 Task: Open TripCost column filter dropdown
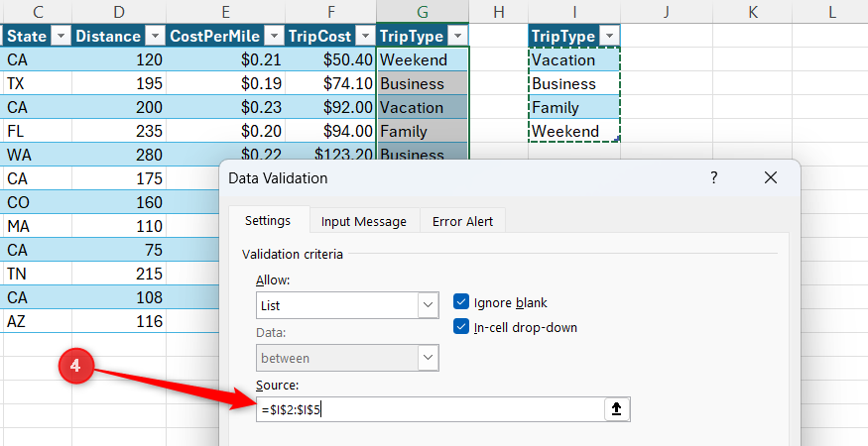[x=365, y=37]
